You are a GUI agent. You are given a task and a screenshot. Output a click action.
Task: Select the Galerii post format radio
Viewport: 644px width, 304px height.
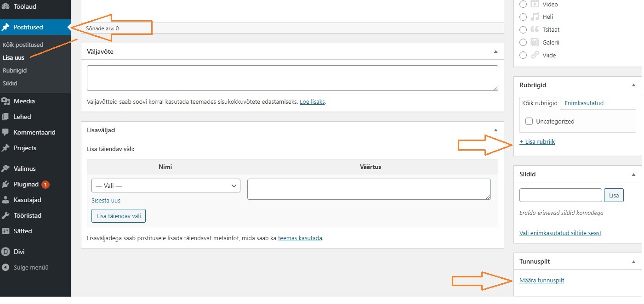coord(523,42)
